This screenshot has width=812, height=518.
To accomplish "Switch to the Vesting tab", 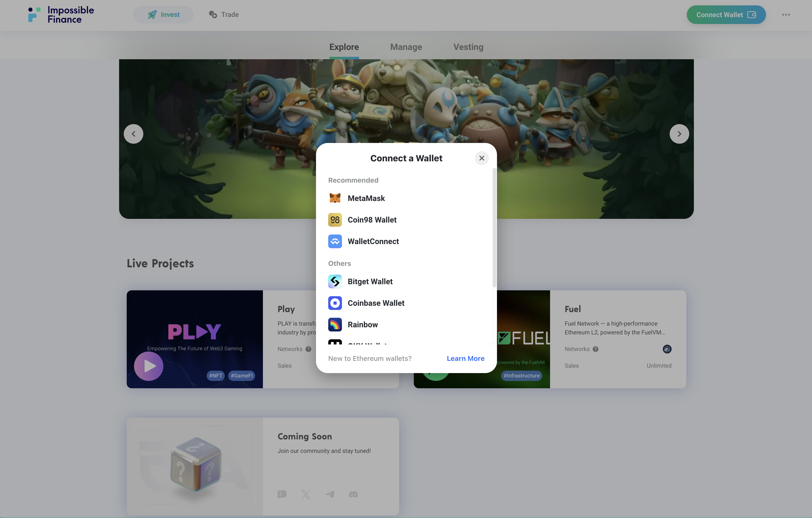I will point(468,47).
